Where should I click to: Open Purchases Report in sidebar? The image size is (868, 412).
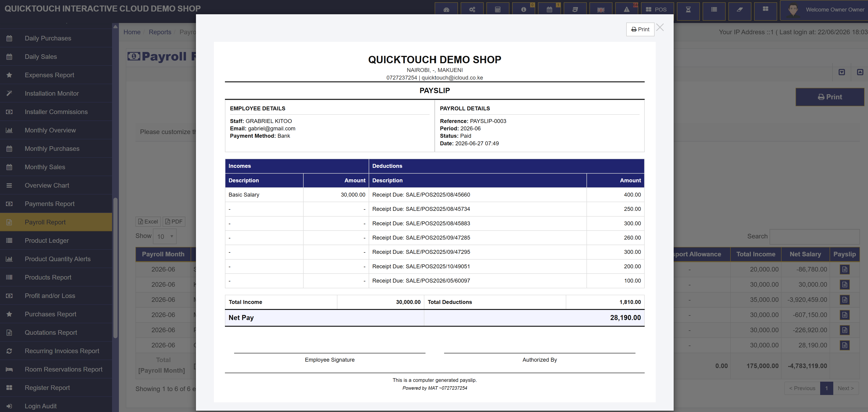56,314
